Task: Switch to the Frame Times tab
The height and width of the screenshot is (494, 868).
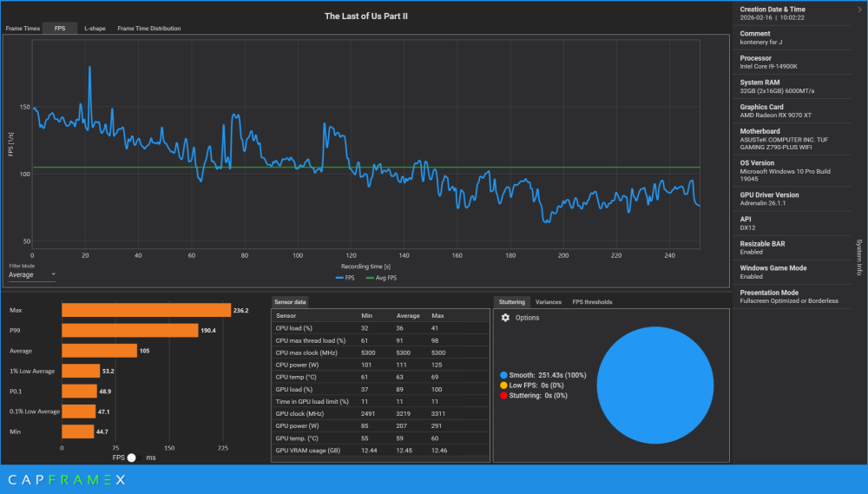Action: pos(21,29)
